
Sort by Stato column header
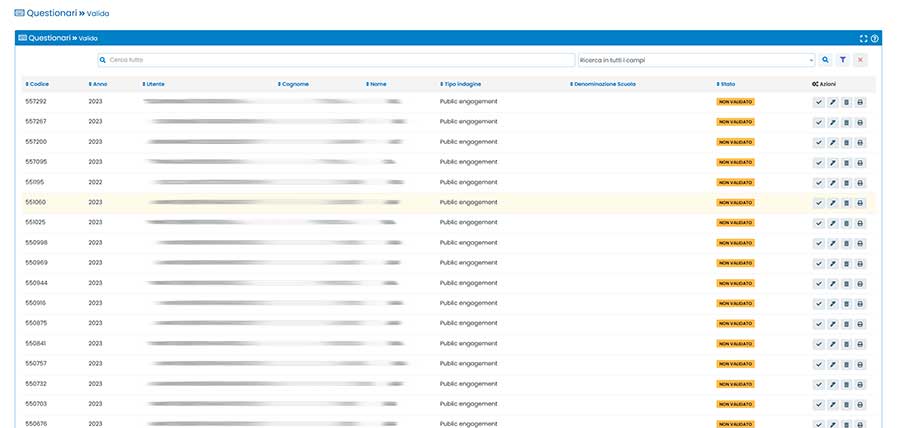[x=726, y=84]
